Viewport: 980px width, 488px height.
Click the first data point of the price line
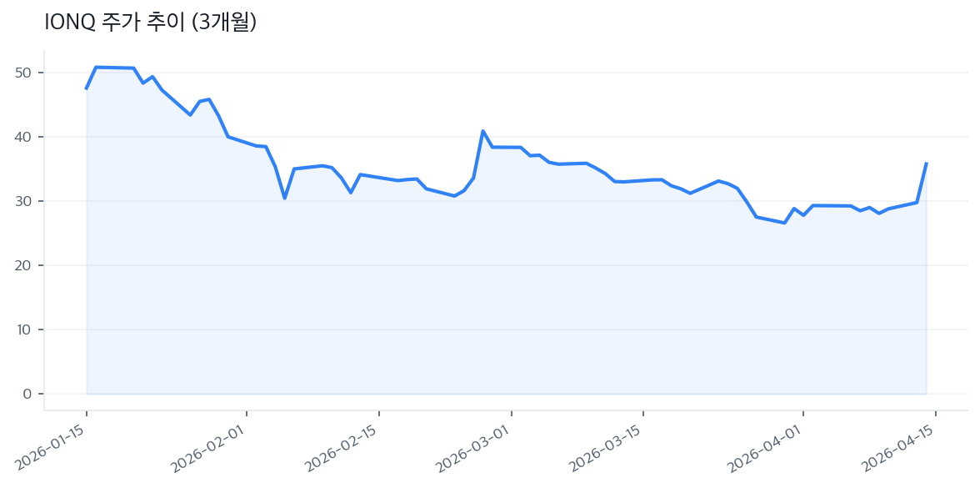(x=87, y=88)
